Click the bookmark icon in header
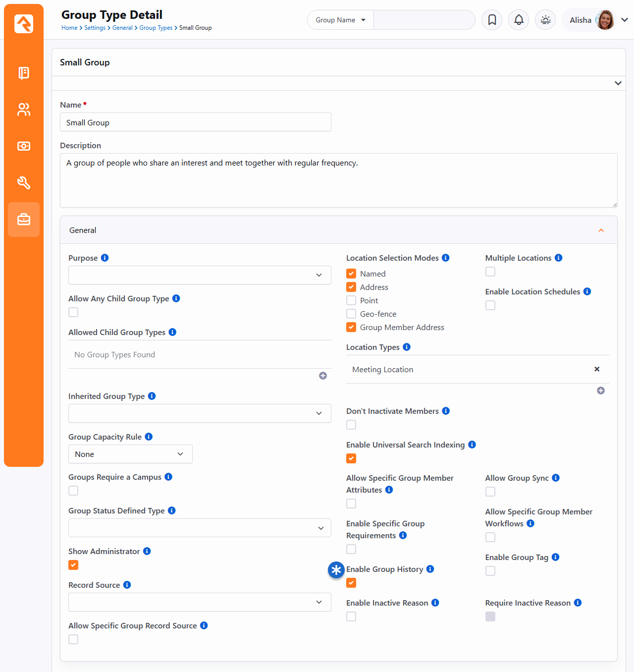This screenshot has width=634, height=672. pyautogui.click(x=492, y=20)
